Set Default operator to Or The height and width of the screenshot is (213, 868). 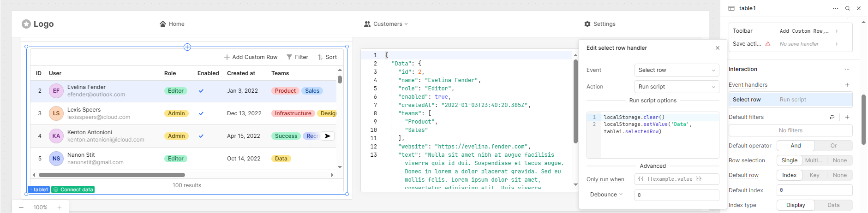point(833,146)
